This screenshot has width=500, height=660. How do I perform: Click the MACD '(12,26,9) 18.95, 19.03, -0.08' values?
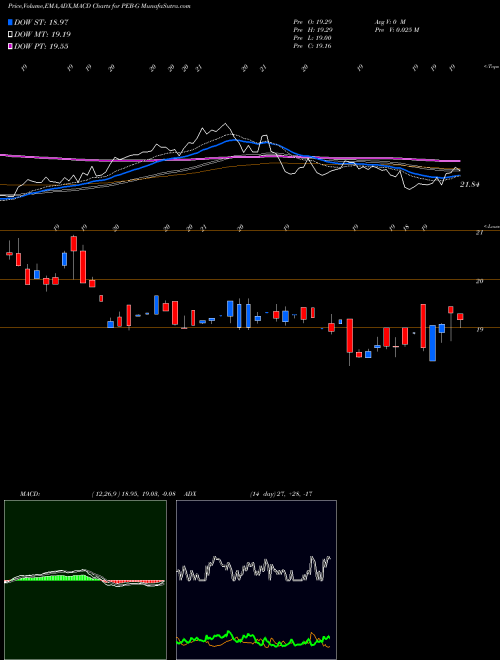pos(133,494)
